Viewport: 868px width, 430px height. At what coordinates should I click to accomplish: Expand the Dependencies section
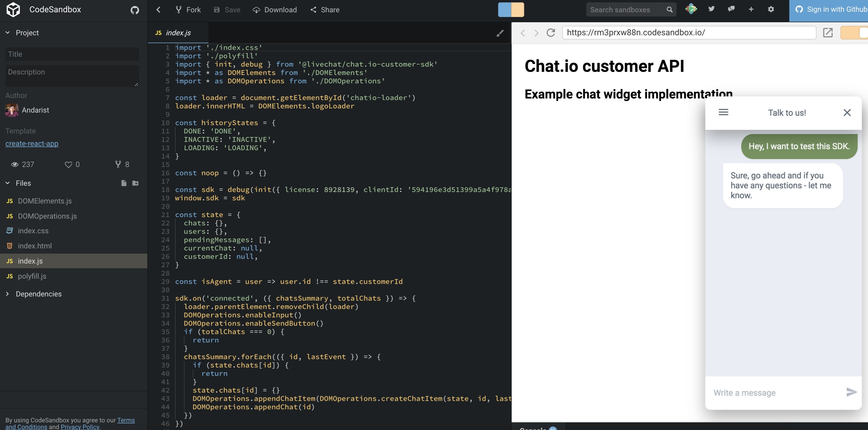click(8, 294)
